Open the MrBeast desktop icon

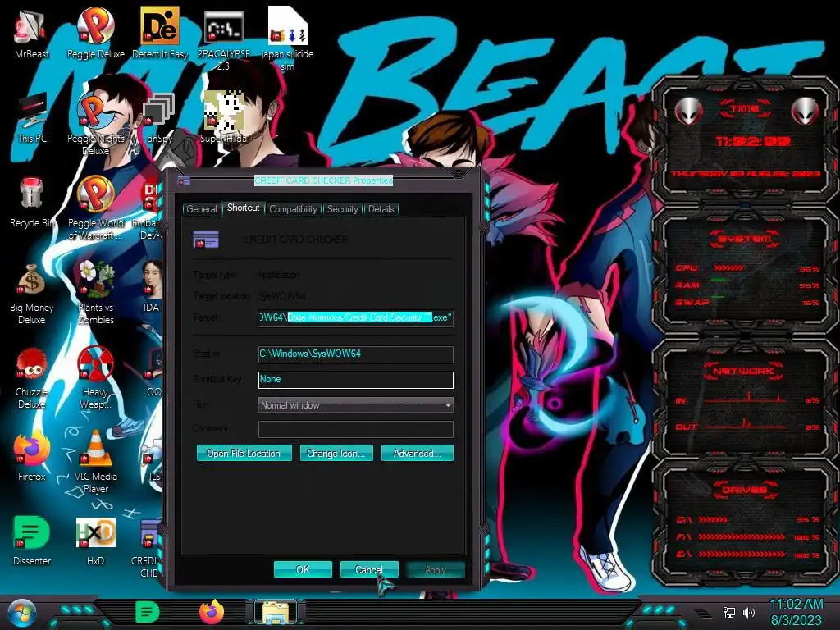click(x=31, y=32)
